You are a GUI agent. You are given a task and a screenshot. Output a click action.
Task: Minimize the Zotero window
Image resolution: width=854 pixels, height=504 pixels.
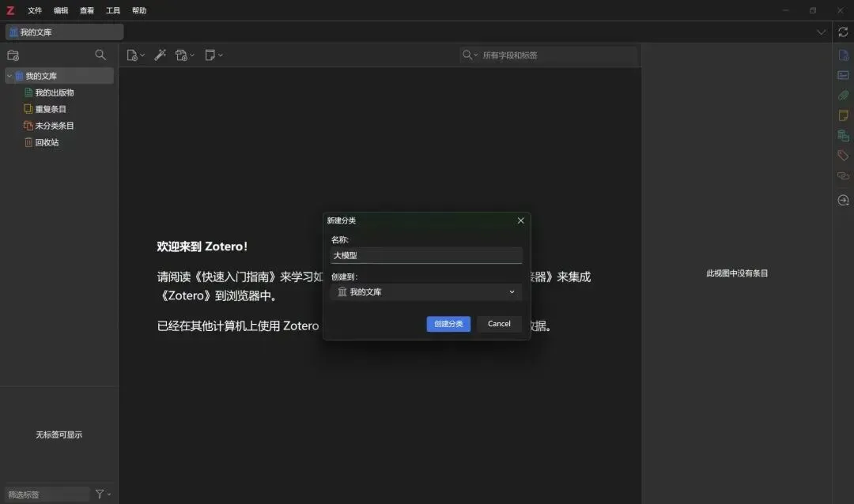coord(785,10)
